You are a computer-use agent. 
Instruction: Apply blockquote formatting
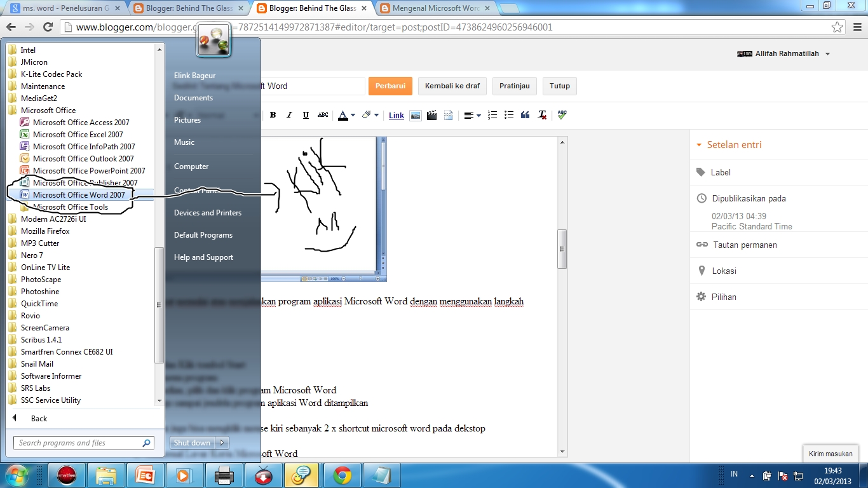[x=526, y=115]
